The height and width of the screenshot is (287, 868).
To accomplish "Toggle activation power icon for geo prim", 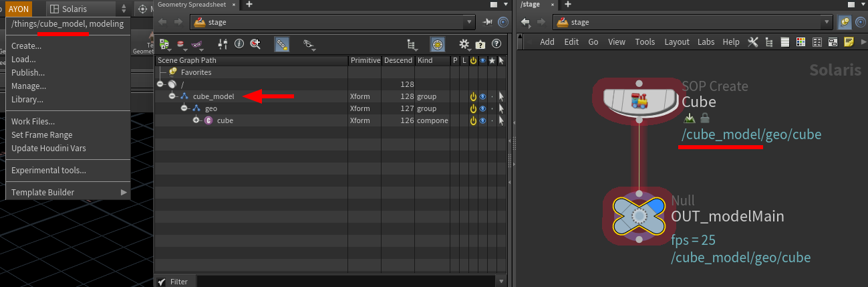I will click(x=473, y=109).
